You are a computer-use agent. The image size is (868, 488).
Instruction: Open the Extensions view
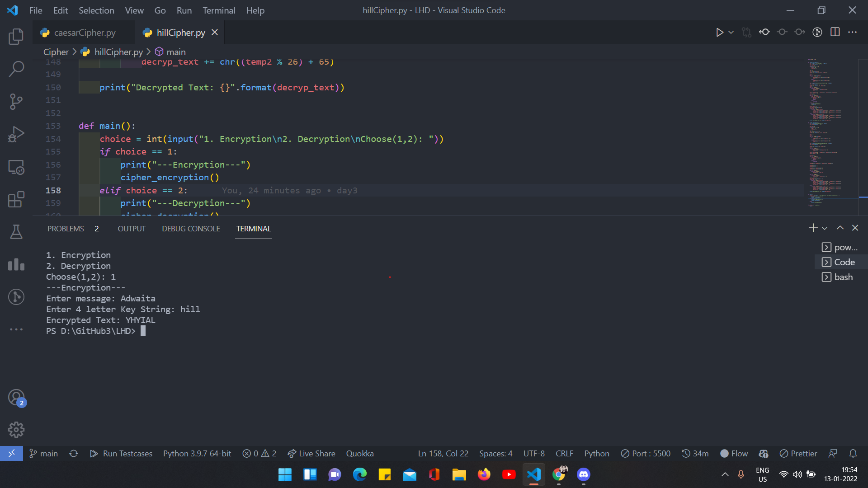[x=16, y=199]
